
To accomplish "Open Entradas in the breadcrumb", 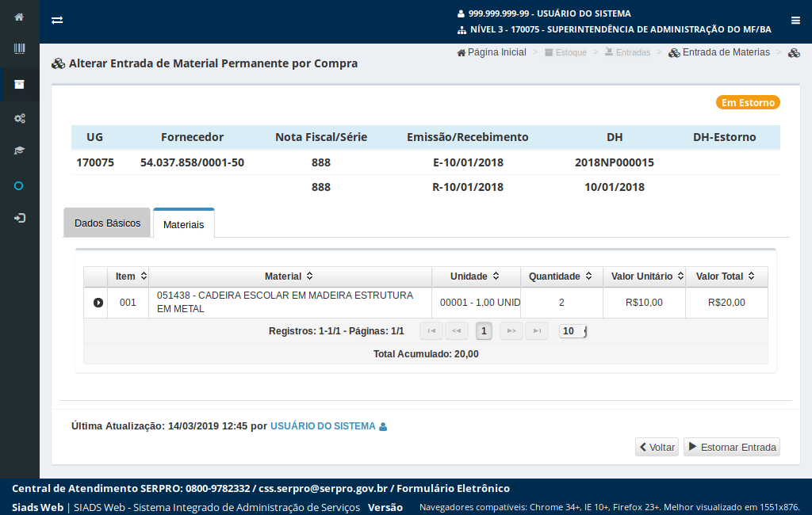I will pos(628,53).
